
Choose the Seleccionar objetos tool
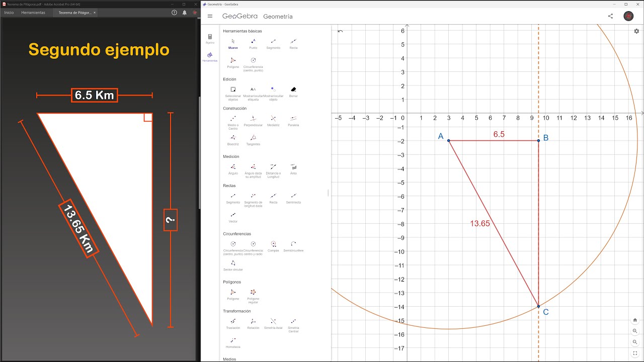pyautogui.click(x=233, y=93)
